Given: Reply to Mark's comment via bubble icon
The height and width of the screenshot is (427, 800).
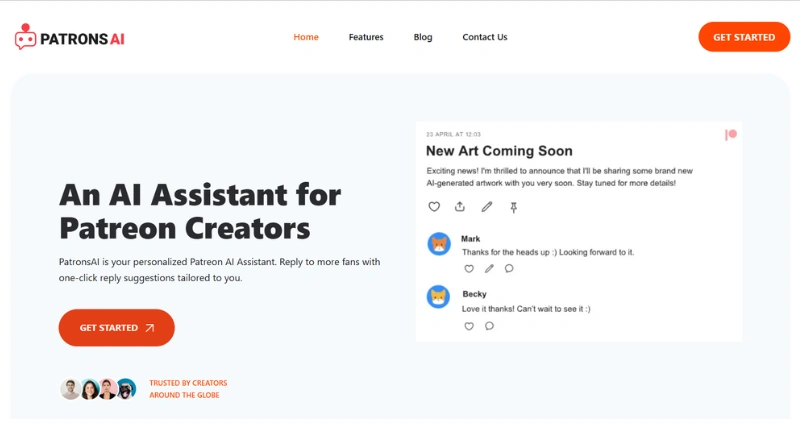Looking at the screenshot, I should [x=509, y=269].
